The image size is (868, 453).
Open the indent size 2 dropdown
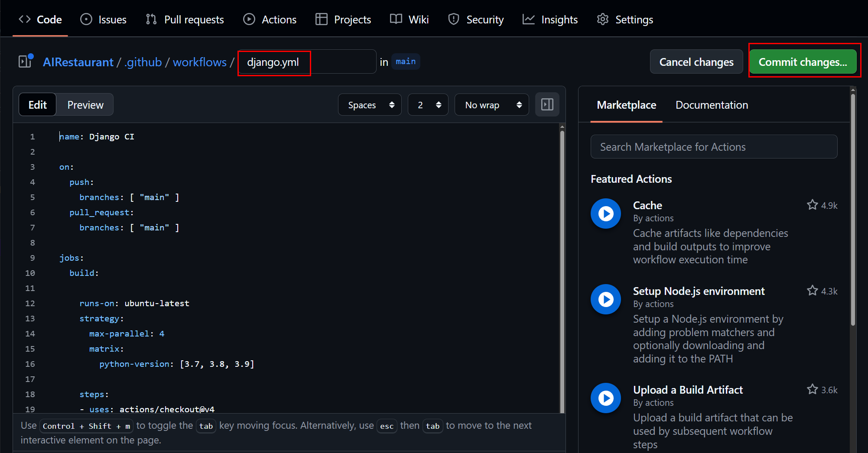pos(428,105)
